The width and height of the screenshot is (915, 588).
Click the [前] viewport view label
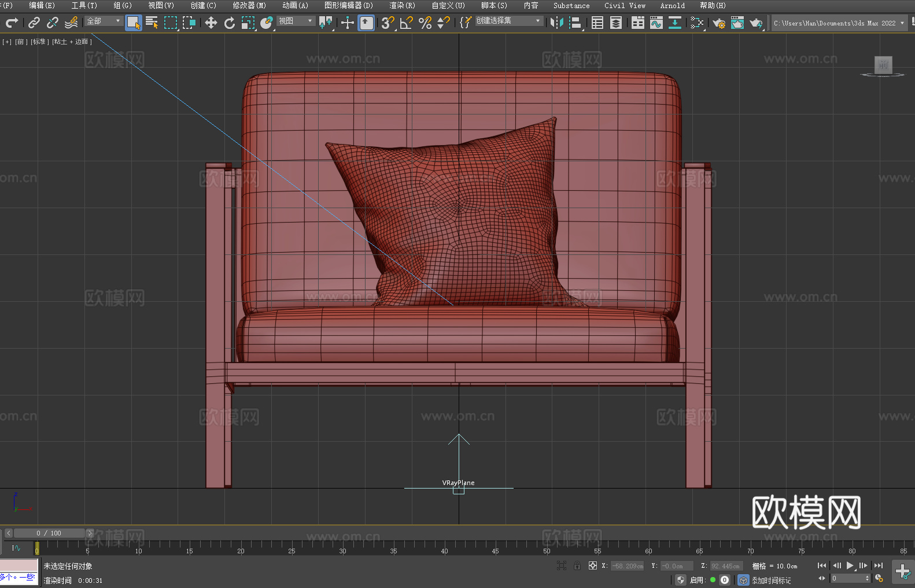coord(21,42)
